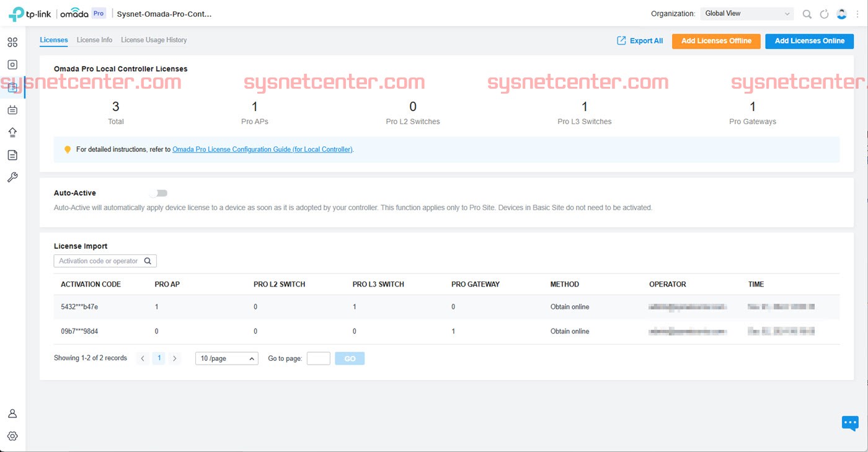Click the TIME column header
868x452 pixels.
click(756, 284)
